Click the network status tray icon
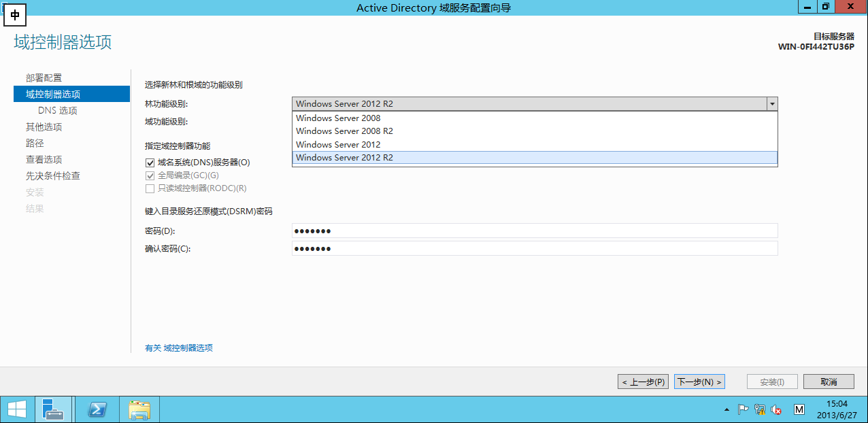 [x=760, y=409]
